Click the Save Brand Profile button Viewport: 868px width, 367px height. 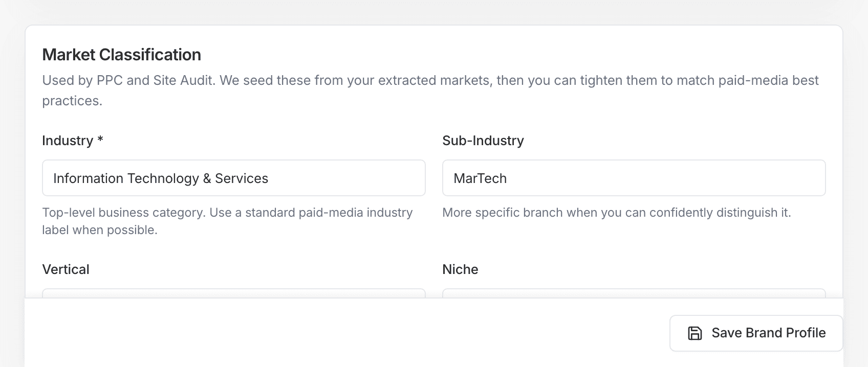coord(756,333)
